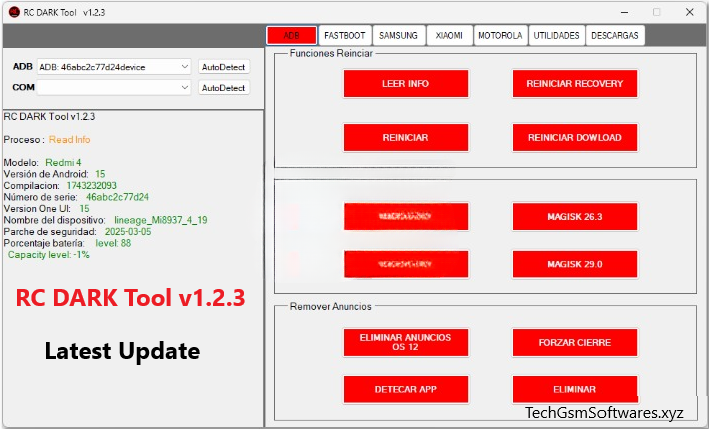Screen dimensions: 709x429
Task: Open the UTILIDADES tab
Action: [x=556, y=35]
